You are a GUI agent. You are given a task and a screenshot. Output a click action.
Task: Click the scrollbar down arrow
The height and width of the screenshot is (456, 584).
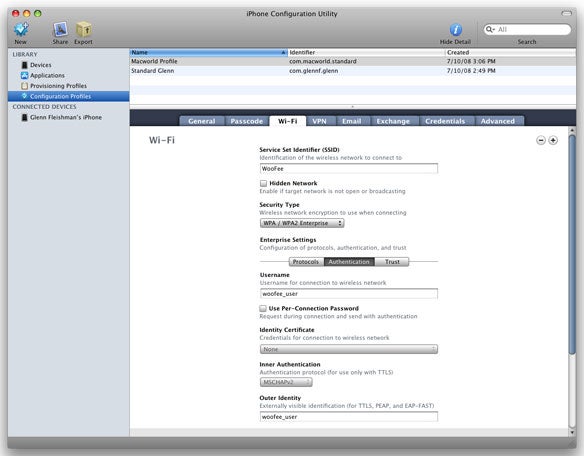(572, 433)
